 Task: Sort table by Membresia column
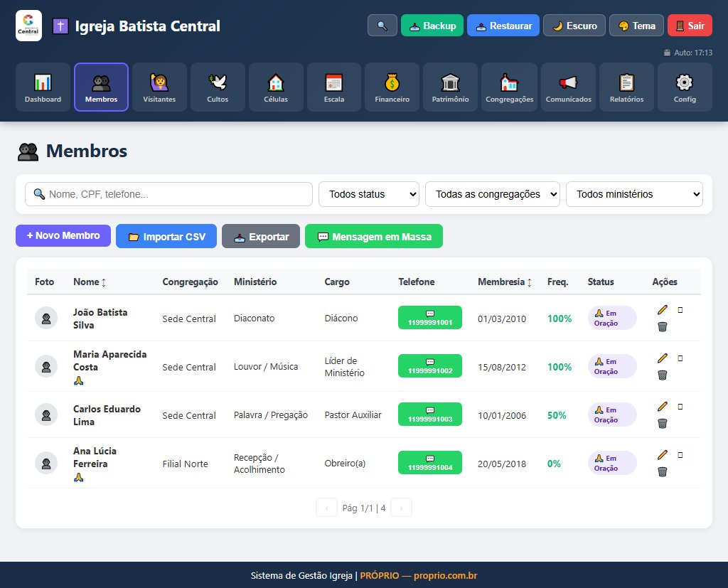pos(505,282)
